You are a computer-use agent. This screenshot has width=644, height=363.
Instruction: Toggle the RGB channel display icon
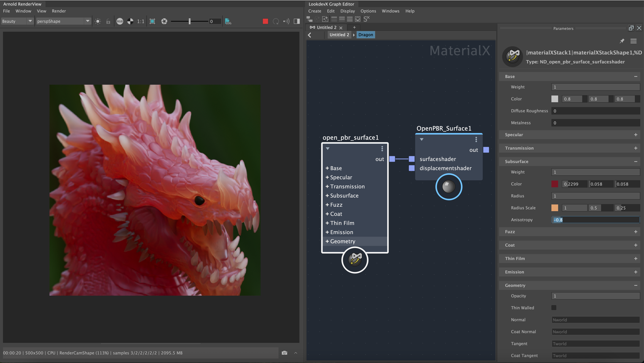120,21
